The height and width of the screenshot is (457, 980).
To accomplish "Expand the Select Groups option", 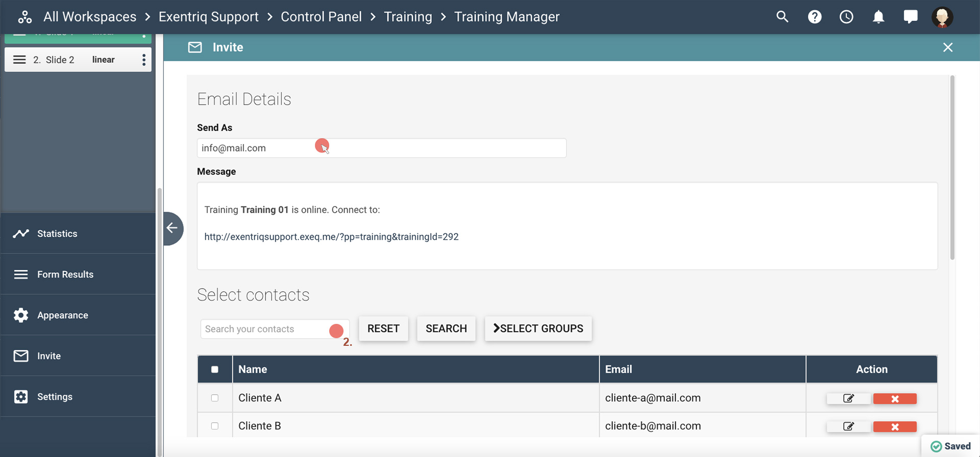I will tap(538, 328).
